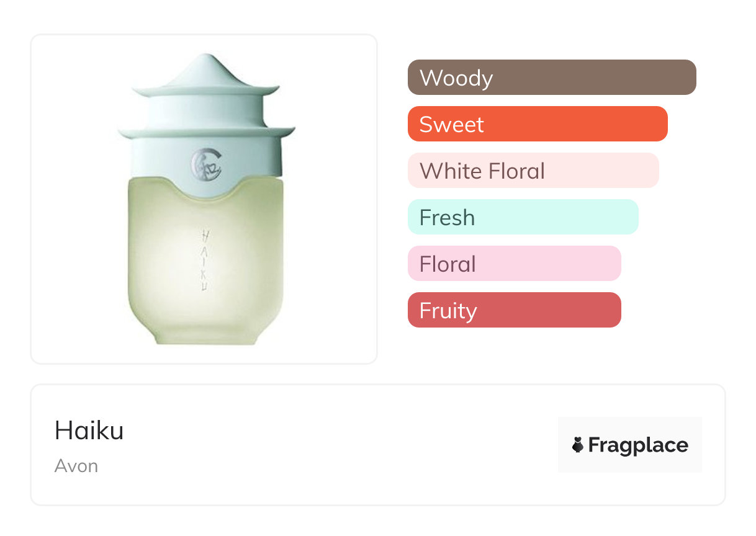Viewport: 756px width, 536px height.
Task: Select the Woody accord bar
Action: (x=551, y=78)
